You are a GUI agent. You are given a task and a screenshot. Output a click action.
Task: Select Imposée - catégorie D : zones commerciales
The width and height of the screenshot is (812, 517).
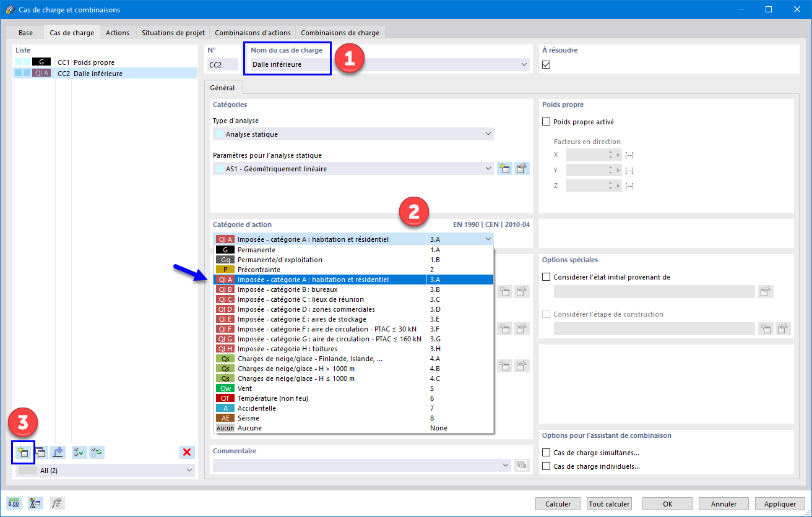[x=353, y=309]
